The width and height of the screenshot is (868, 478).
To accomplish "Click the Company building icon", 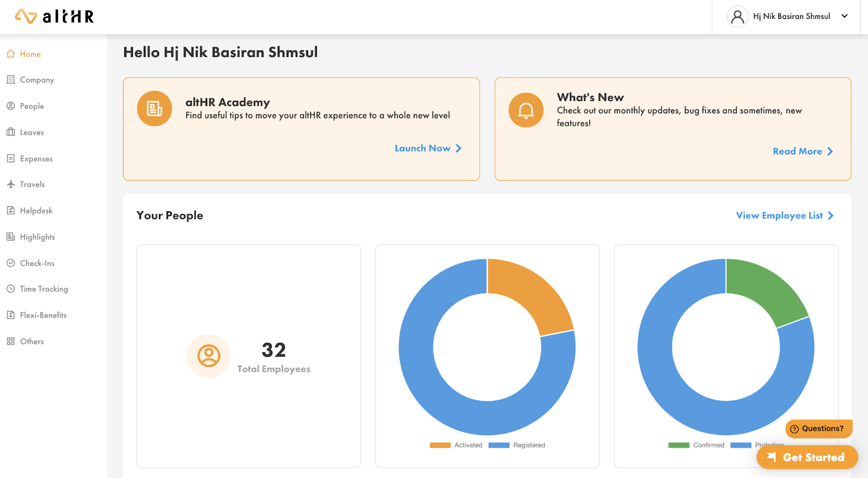I will (x=10, y=80).
